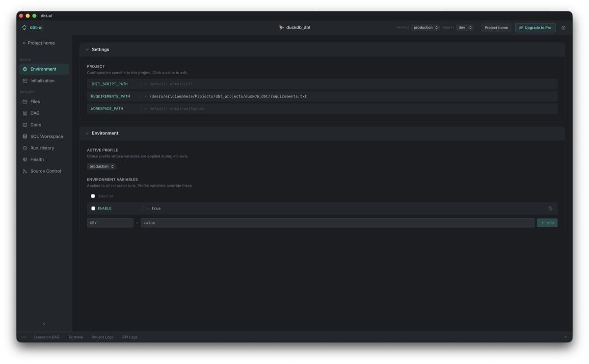Click the Docs book icon
Image resolution: width=589 pixels, height=364 pixels.
pos(25,125)
